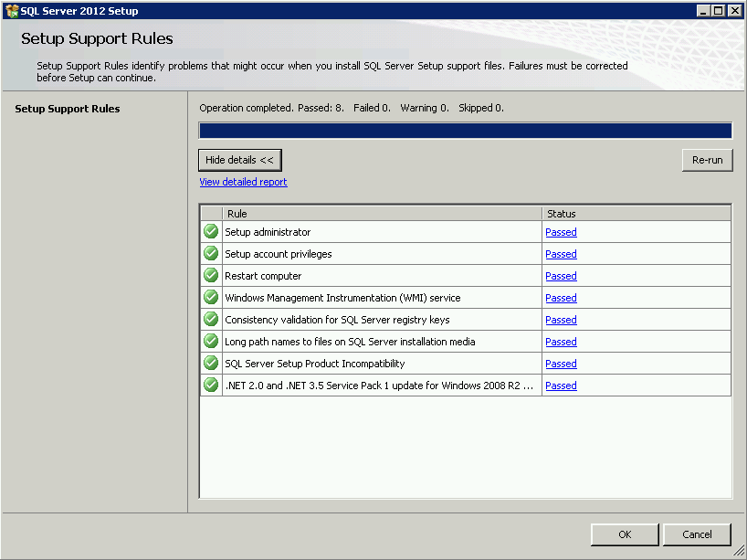Sort by the Status column header
Image resolution: width=747 pixels, height=560 pixels.
tap(636, 214)
